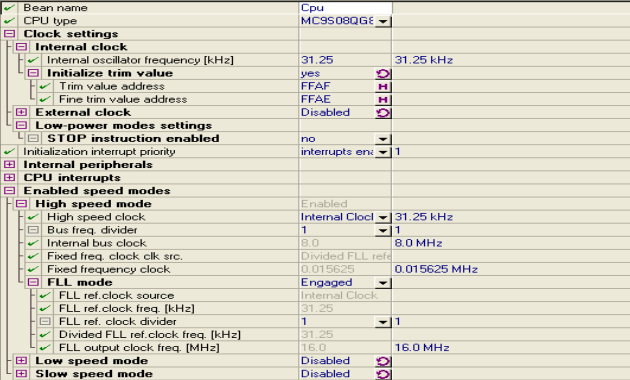
Task: Click FLL ref.clock source status checkmark
Action: click(x=45, y=295)
